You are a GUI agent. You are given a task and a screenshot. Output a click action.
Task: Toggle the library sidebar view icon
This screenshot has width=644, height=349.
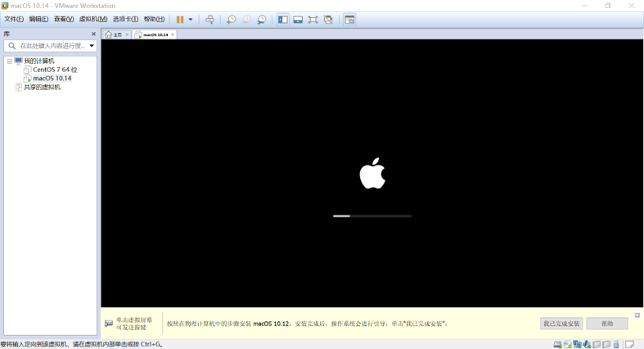pyautogui.click(x=283, y=20)
